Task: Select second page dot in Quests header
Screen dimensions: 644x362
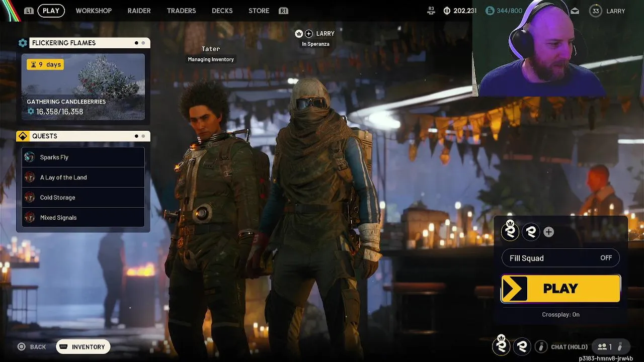Action: pyautogui.click(x=143, y=136)
